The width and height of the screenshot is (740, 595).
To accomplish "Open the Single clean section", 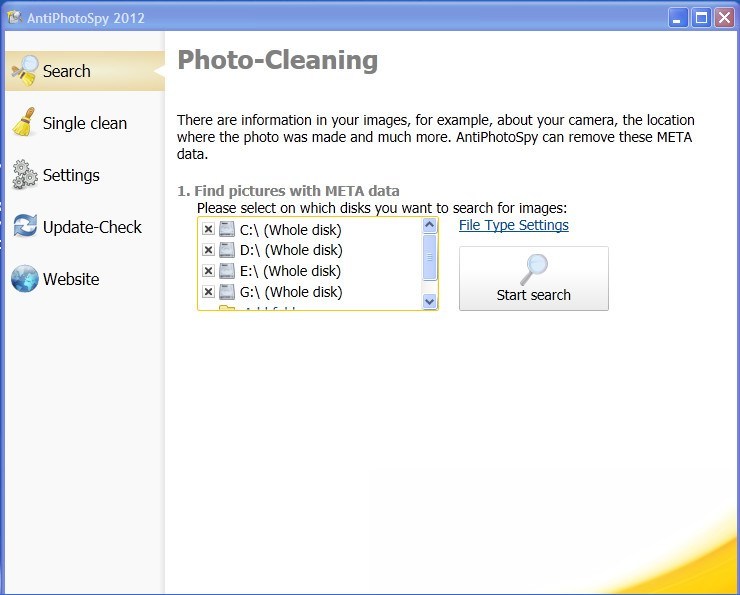I will tap(85, 123).
